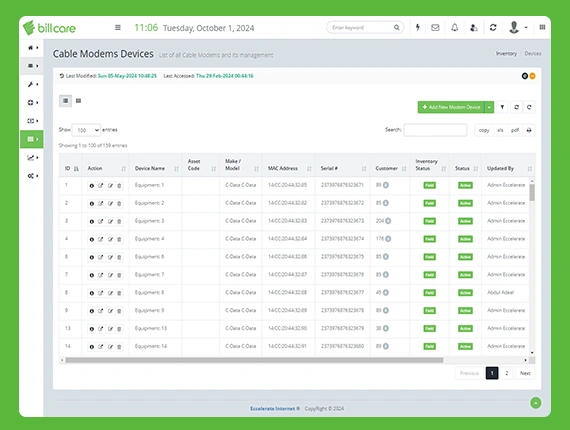This screenshot has height=430, width=570.
Task: Open the Show entries count dropdown
Action: pyautogui.click(x=86, y=130)
